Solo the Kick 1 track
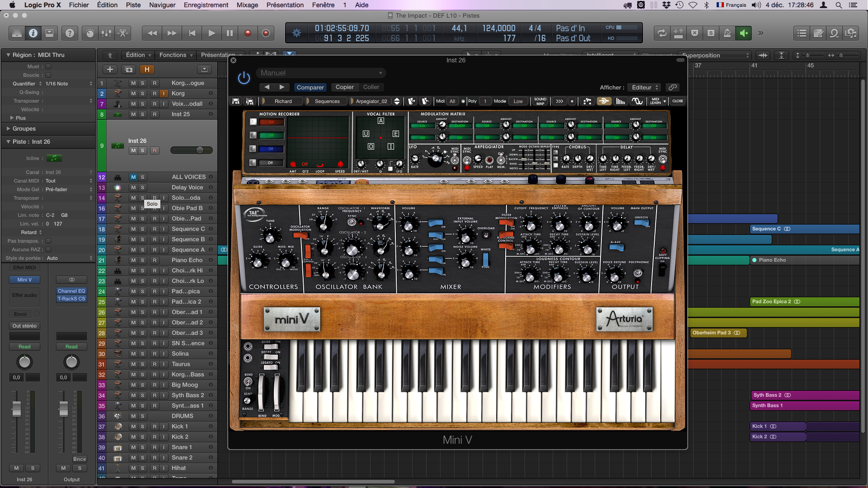The width and height of the screenshot is (868, 488). pos(142,427)
